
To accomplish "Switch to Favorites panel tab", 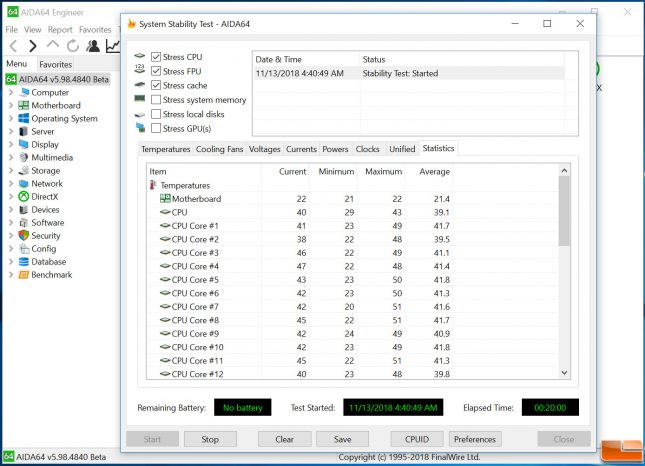I will pos(56,65).
